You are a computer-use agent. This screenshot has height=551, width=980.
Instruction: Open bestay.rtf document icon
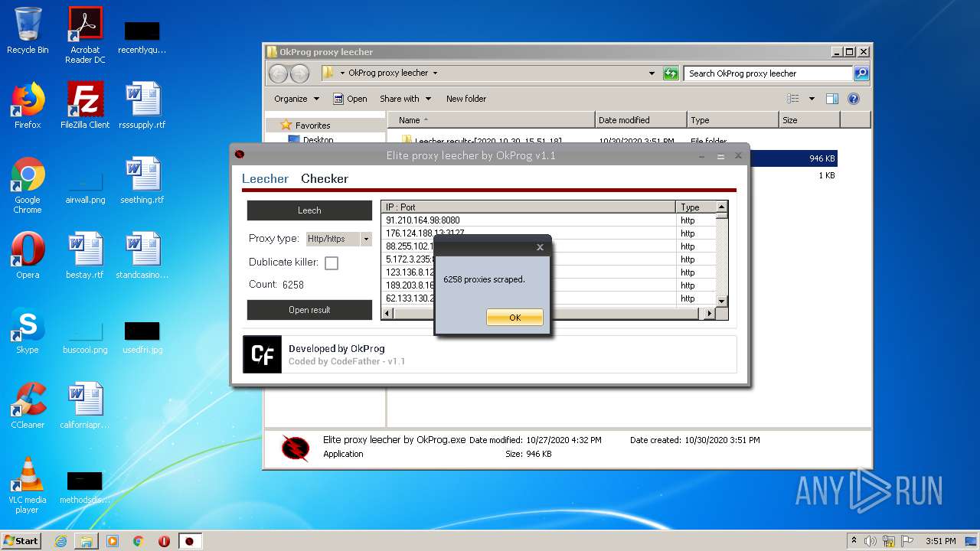click(85, 256)
